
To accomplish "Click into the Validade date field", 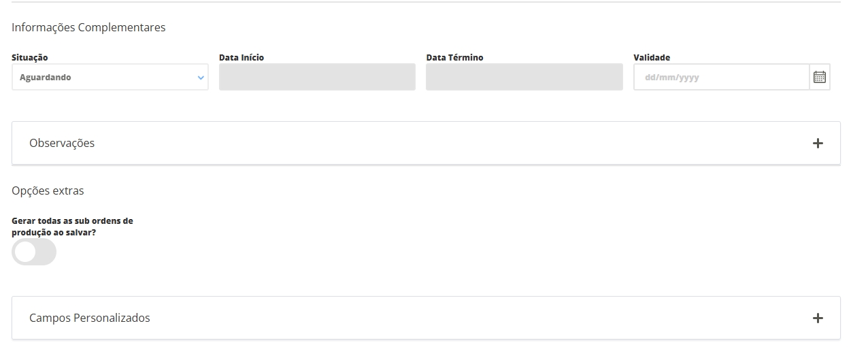I will click(x=721, y=78).
